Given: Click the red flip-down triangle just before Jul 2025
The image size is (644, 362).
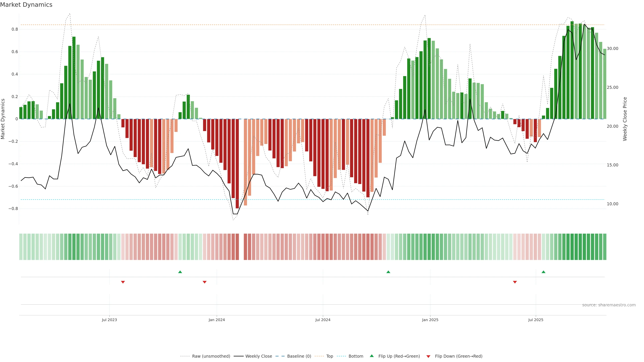Looking at the screenshot, I should point(515,282).
